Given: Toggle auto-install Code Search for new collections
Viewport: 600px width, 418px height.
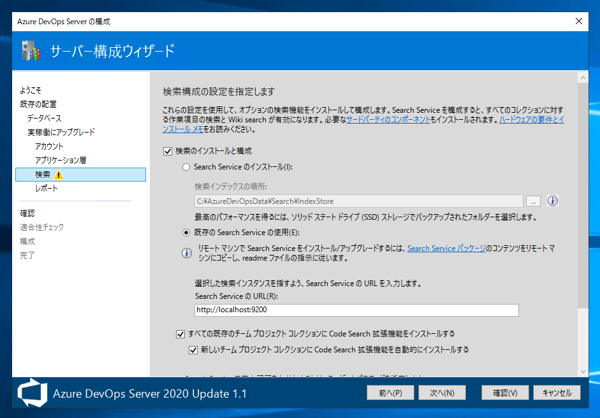Looking at the screenshot, I should tap(193, 350).
